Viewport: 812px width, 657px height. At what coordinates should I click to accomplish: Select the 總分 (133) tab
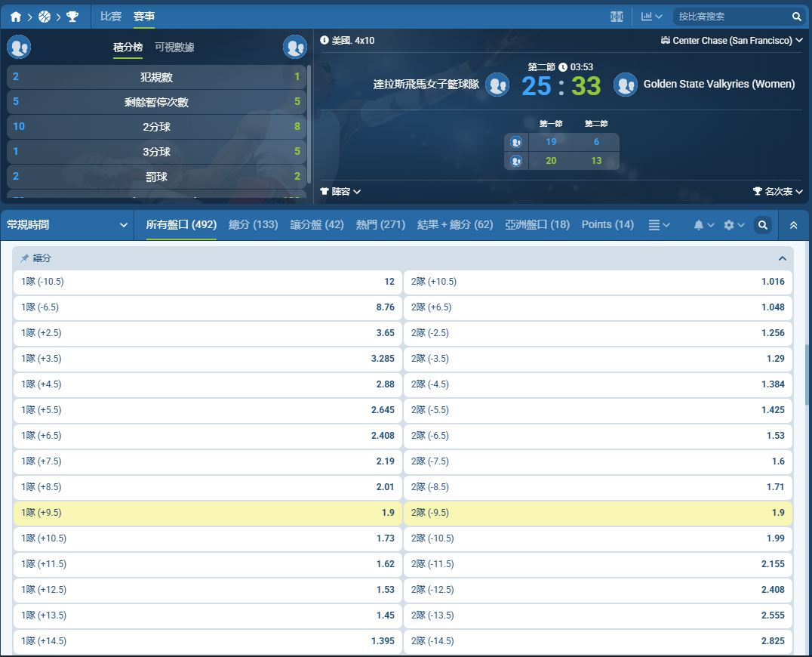point(254,225)
